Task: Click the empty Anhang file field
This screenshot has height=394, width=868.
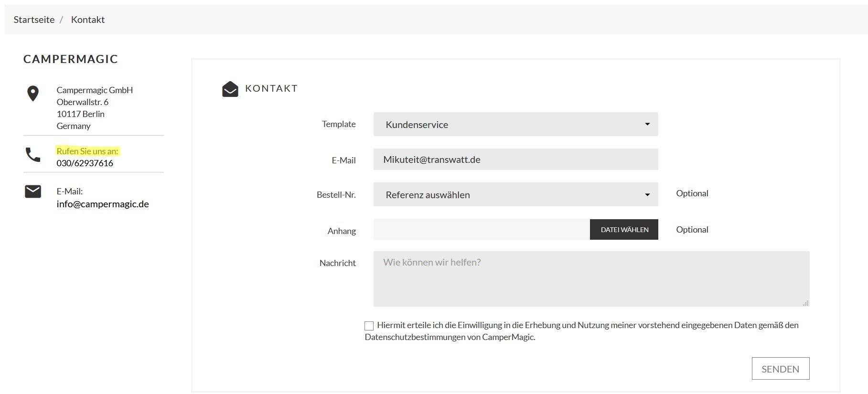Action: coord(481,230)
